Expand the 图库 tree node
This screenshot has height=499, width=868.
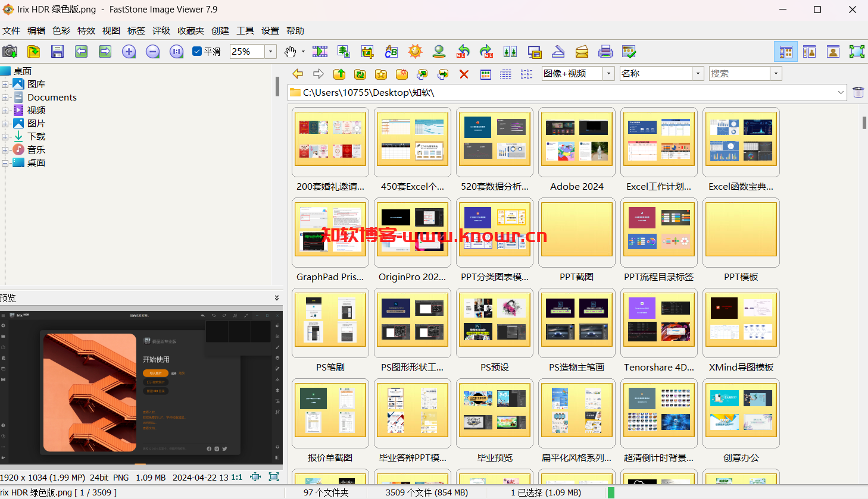click(5, 84)
